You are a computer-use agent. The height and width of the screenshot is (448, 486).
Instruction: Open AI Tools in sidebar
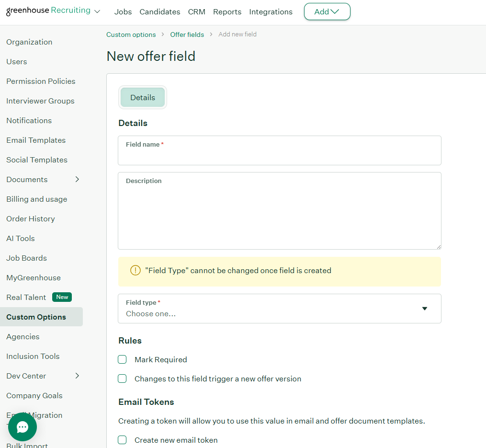click(x=21, y=238)
